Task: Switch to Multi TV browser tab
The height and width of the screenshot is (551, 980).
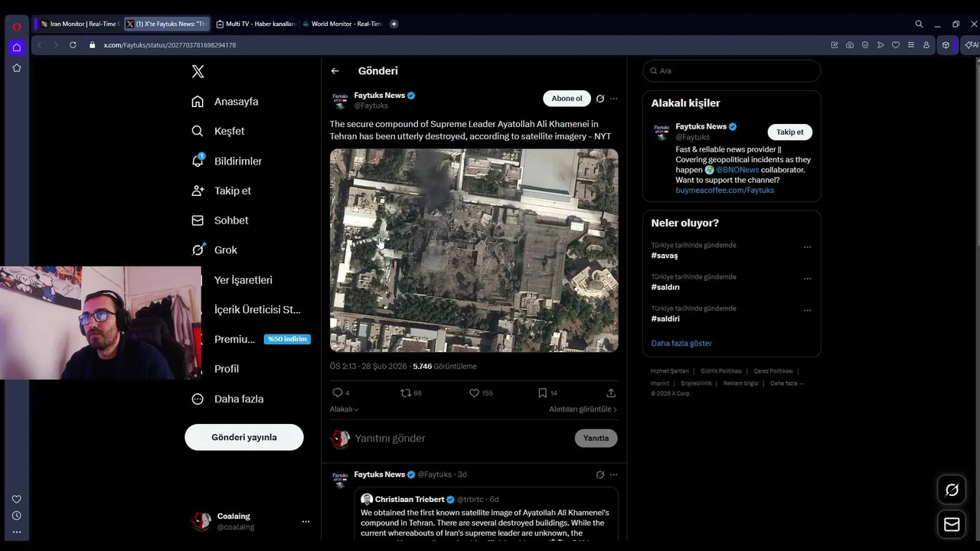Action: point(256,24)
